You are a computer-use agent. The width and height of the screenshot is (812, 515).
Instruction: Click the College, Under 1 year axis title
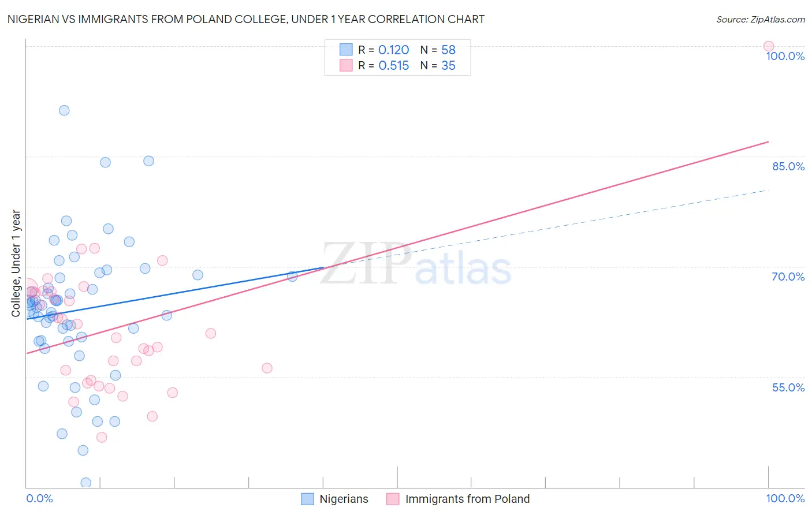tap(16, 263)
